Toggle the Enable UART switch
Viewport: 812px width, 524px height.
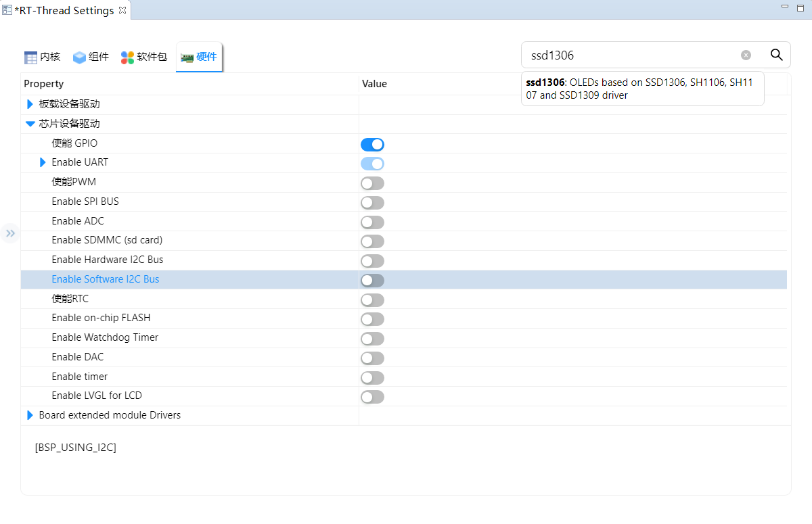[x=372, y=164]
